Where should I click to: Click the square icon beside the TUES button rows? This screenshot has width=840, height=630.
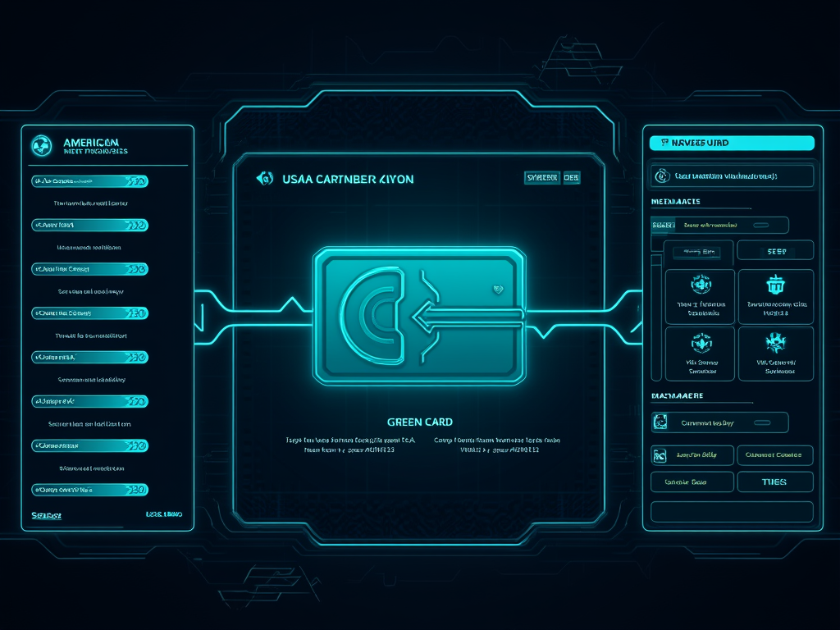click(660, 455)
